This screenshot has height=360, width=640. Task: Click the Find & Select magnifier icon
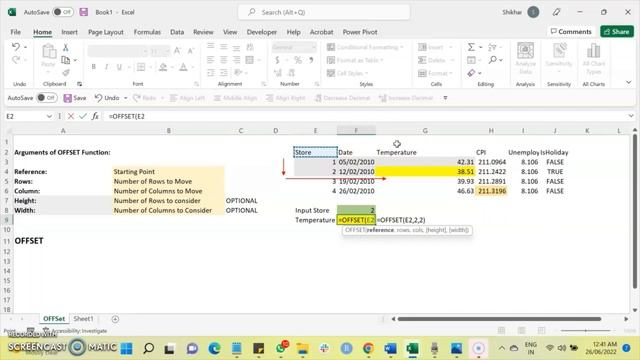tap(493, 60)
